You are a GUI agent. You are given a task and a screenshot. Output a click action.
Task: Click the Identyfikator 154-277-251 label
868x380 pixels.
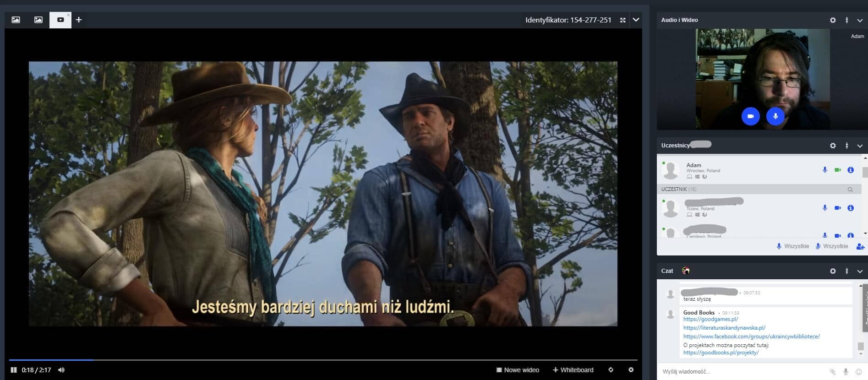[x=568, y=20]
